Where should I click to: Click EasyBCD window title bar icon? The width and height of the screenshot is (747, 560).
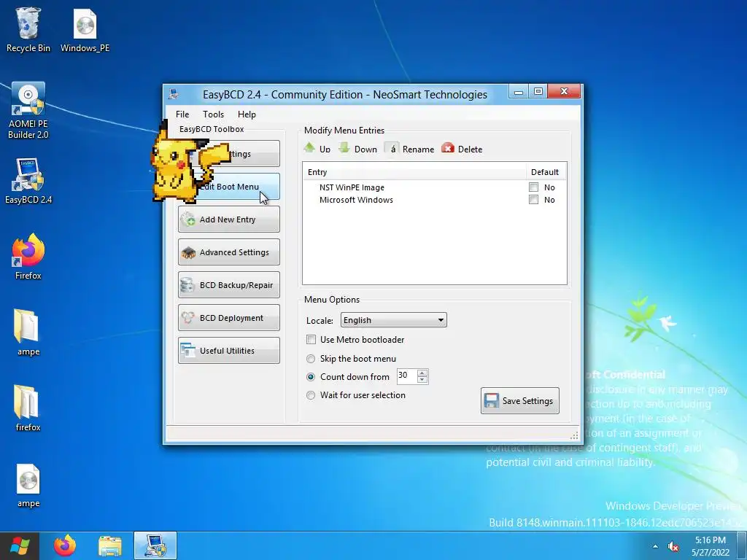pyautogui.click(x=174, y=94)
